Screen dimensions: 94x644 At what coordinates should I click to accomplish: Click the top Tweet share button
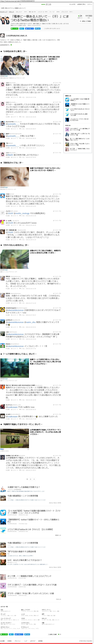tap(38, 28)
